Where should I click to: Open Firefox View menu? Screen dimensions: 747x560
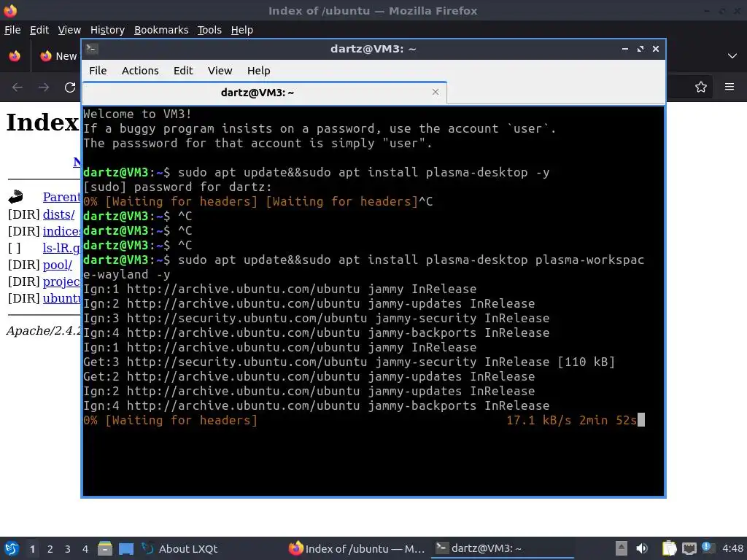(69, 30)
